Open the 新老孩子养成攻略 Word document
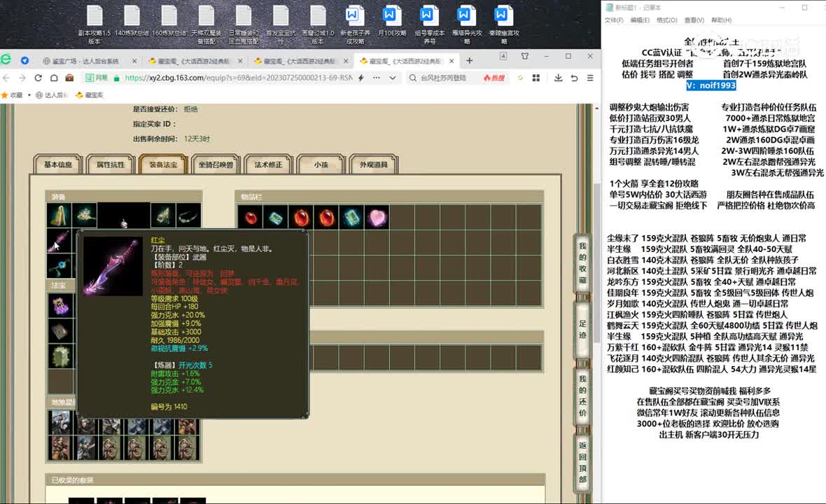The width and height of the screenshot is (826, 504). click(x=355, y=24)
